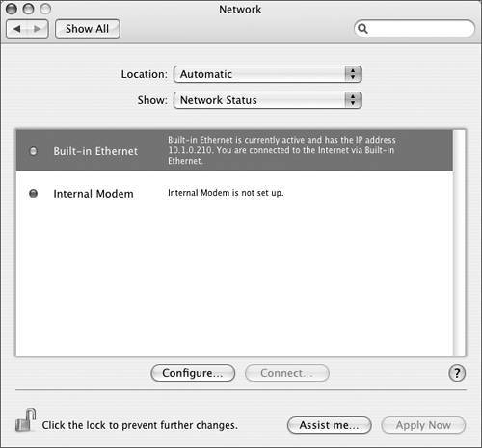Click the Location popup stepper arrows

click(353, 74)
